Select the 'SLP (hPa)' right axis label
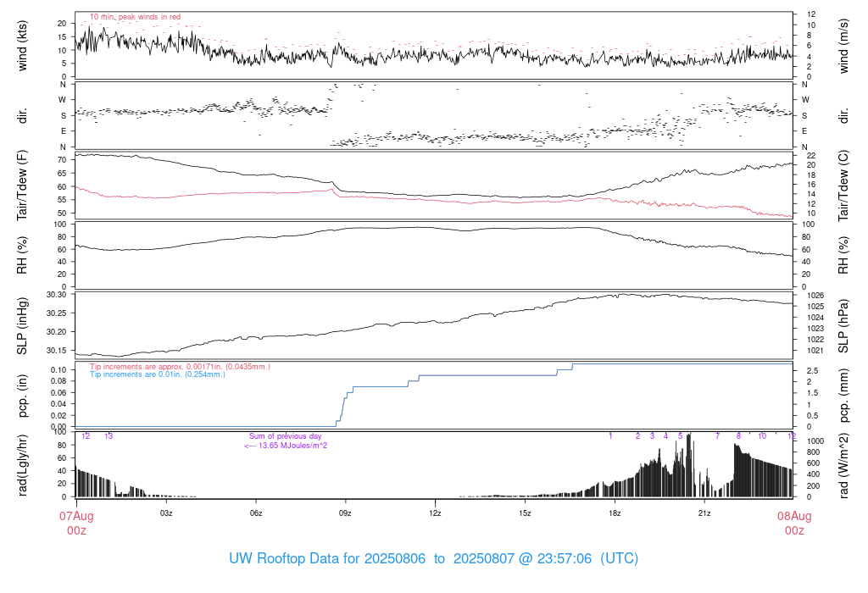The height and width of the screenshot is (593, 868). (x=843, y=326)
